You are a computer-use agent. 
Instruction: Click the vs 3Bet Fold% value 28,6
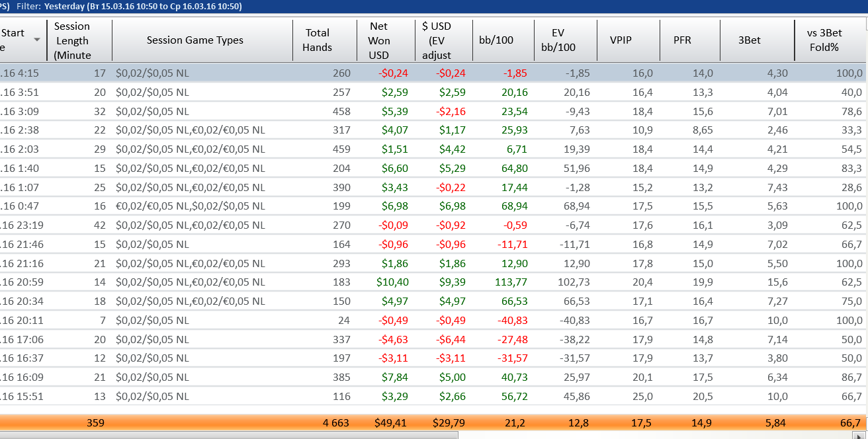852,187
